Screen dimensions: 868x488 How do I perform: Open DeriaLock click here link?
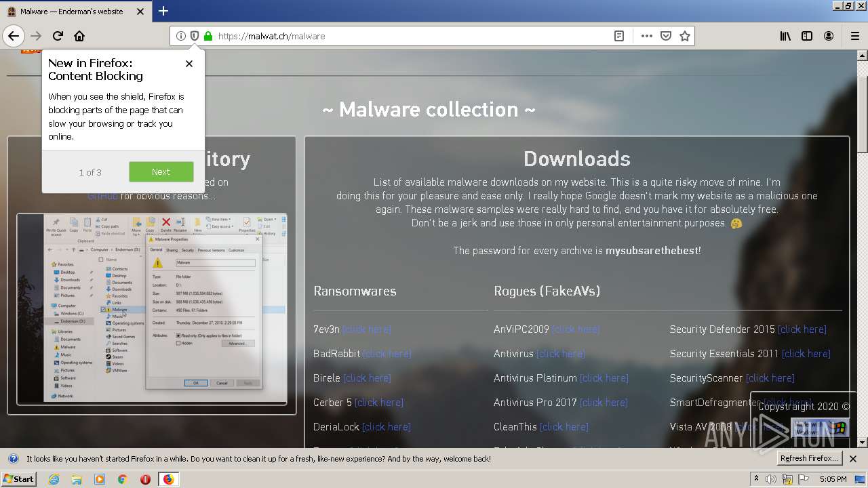click(x=387, y=427)
